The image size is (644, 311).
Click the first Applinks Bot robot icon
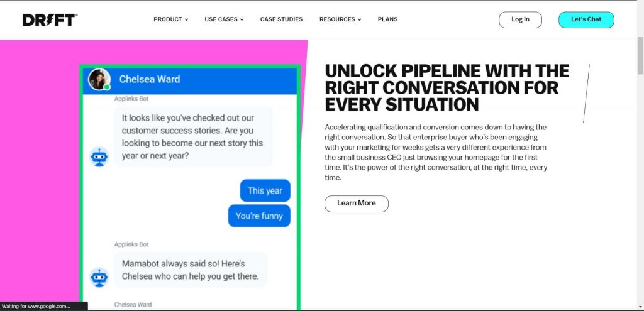pos(99,156)
